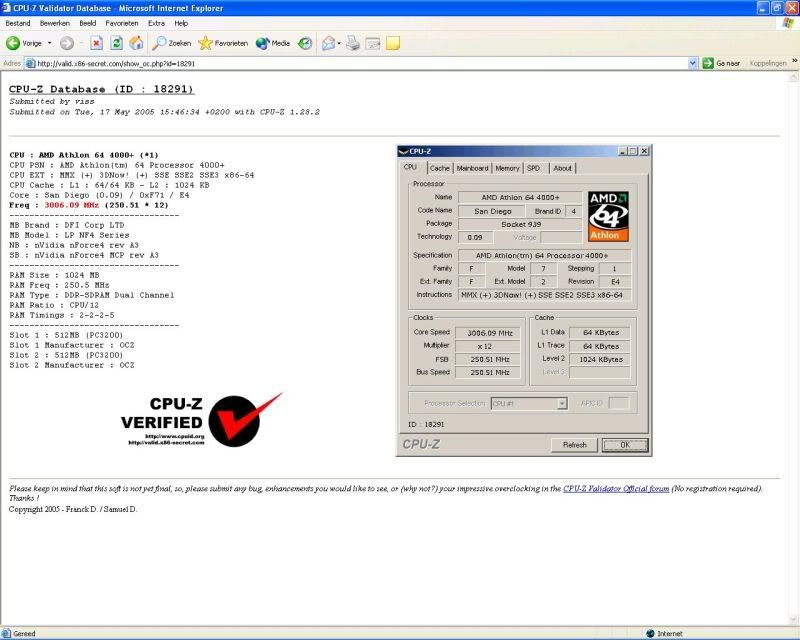This screenshot has height=640, width=800.
Task: Click the Edit page icon in the toolbar
Action: [x=373, y=44]
